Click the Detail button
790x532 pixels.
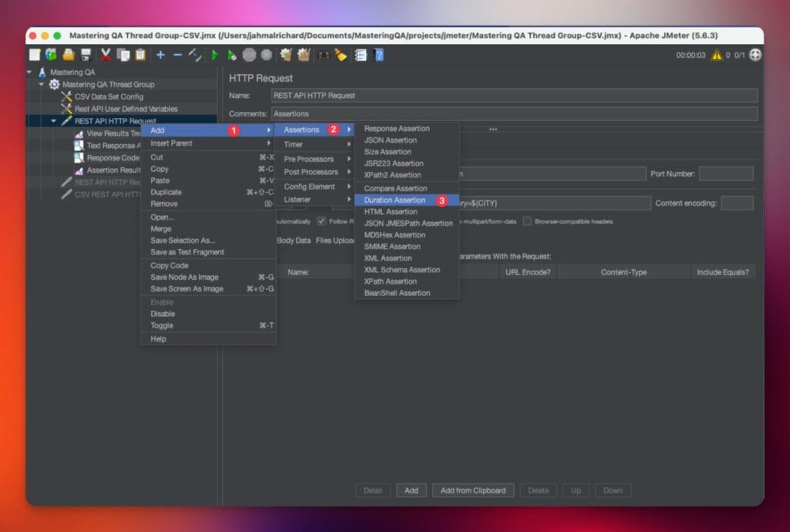coord(373,490)
